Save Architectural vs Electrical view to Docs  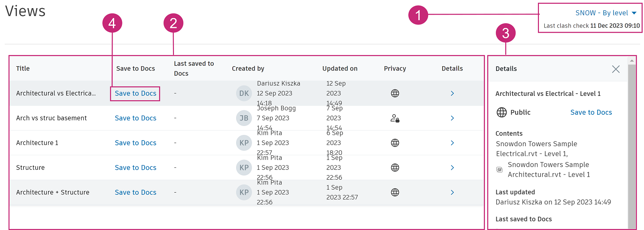point(135,93)
